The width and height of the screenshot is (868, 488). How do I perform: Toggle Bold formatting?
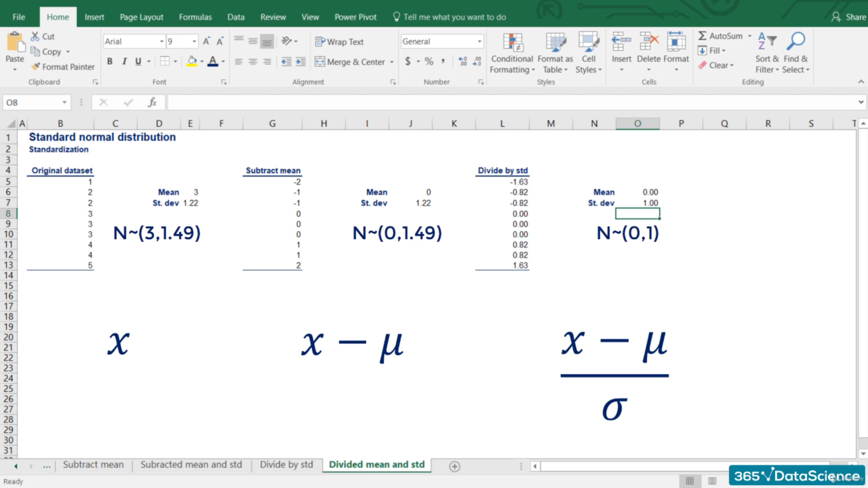point(109,61)
